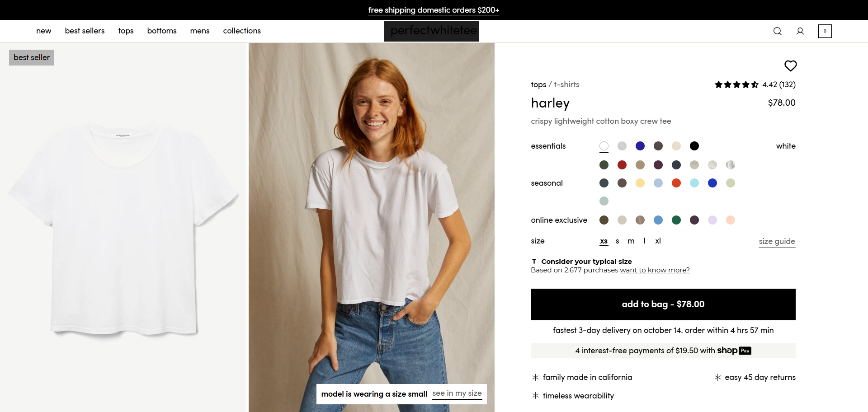Open the shopping bag cart icon

tap(825, 31)
